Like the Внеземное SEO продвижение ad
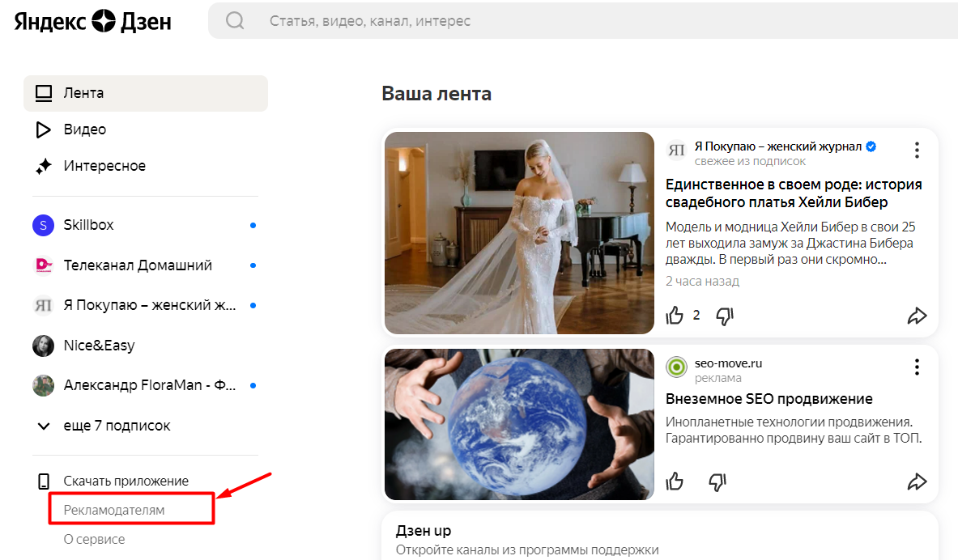 [x=675, y=482]
